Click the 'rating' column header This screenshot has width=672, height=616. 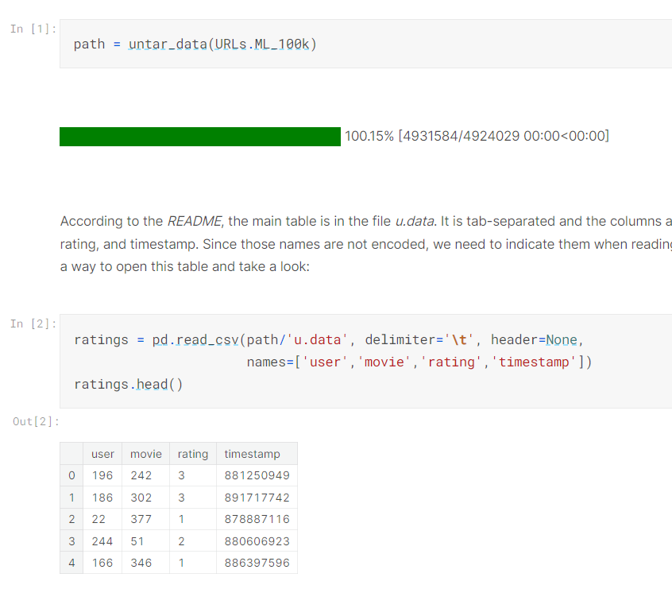pos(193,454)
